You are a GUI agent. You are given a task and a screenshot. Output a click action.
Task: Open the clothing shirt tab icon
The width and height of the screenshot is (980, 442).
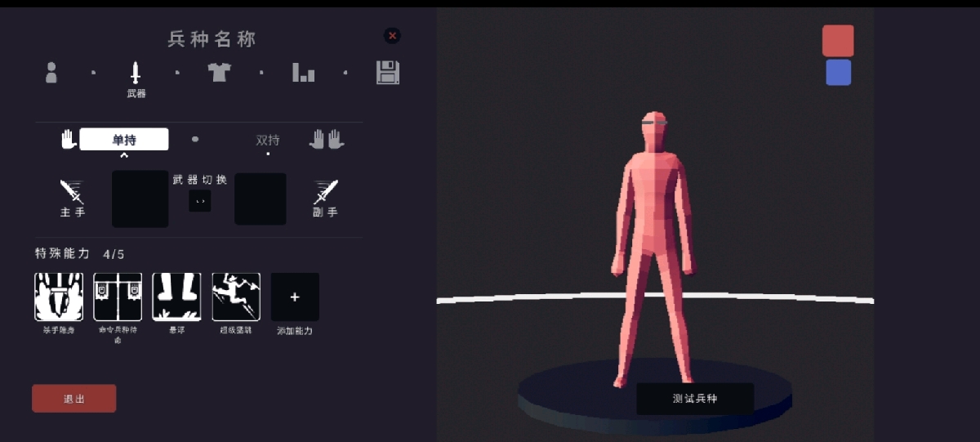(x=219, y=73)
